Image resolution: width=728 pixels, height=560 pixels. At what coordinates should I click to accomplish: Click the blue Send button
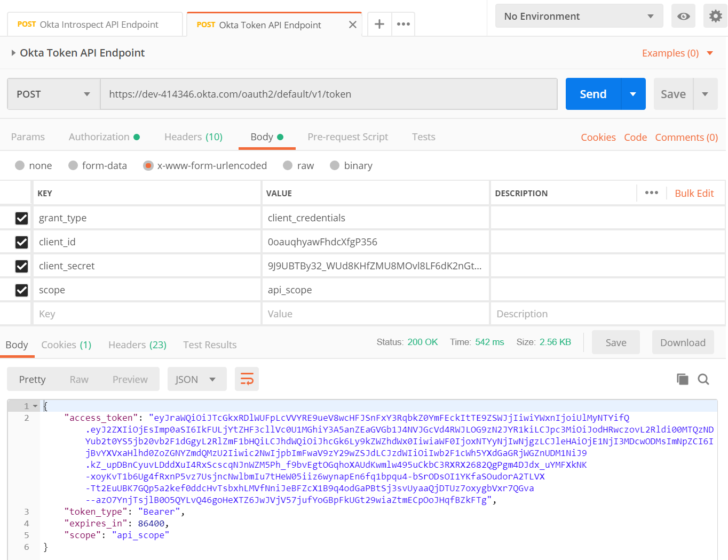pos(593,94)
